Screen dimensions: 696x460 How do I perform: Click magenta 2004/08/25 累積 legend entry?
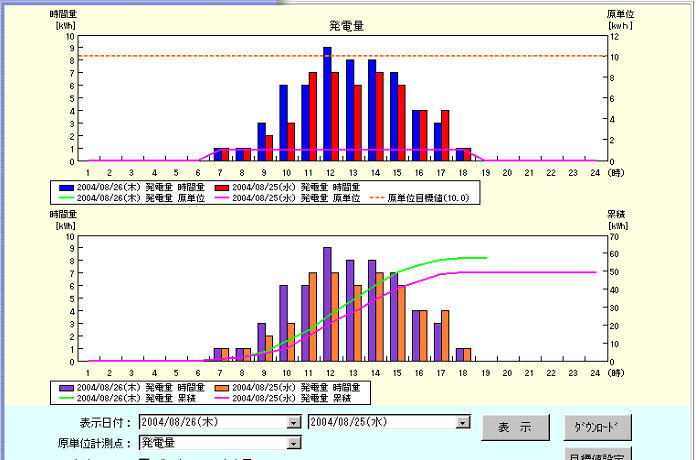[283, 398]
